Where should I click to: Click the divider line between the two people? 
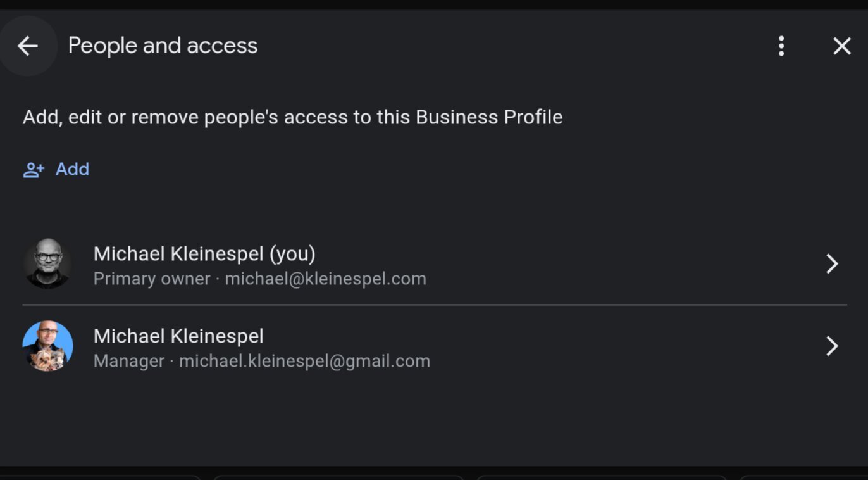pos(435,305)
